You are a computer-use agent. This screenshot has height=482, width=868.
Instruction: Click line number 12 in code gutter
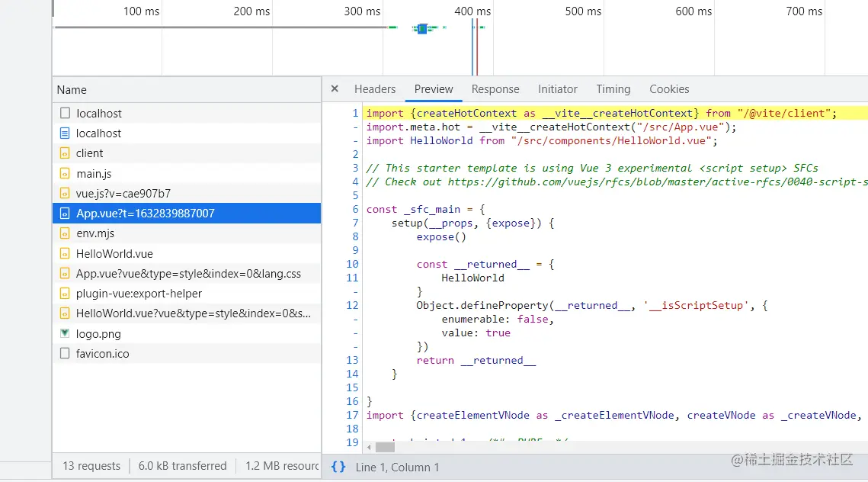352,305
